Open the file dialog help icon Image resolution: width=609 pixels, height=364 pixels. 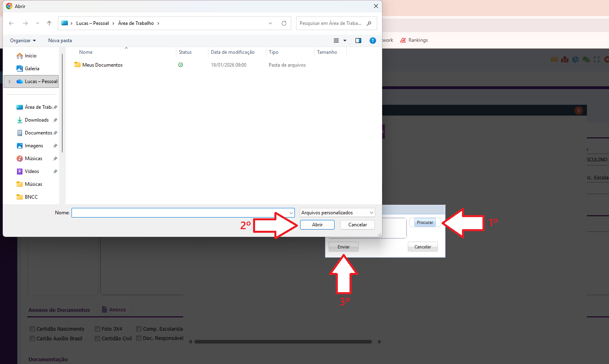tap(373, 41)
